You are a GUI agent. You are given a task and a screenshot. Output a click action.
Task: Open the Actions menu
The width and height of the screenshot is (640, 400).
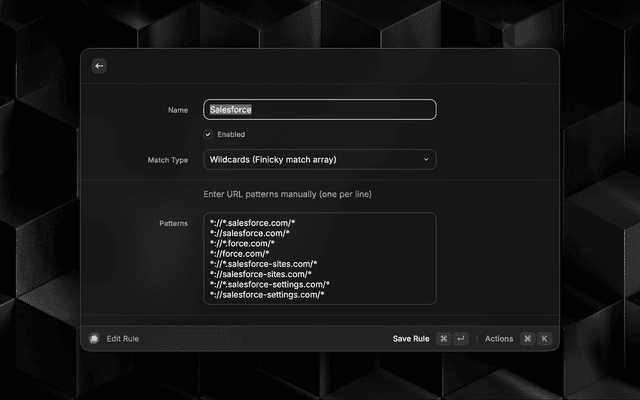click(499, 339)
